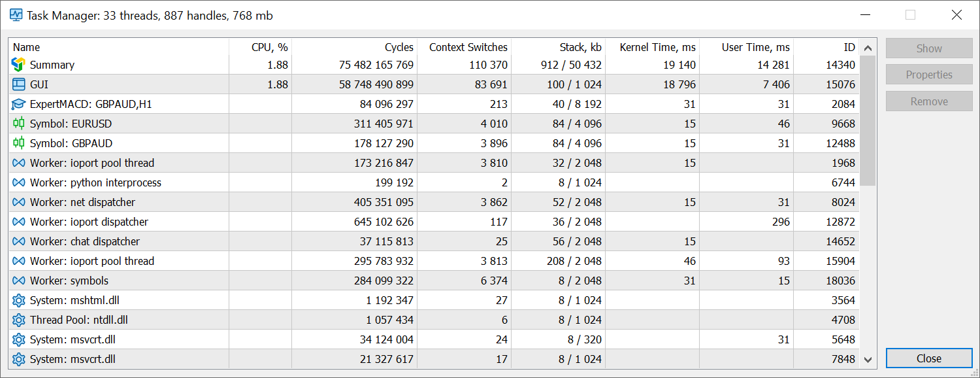Click the Symbol: EURUSD icon
This screenshot has height=378, width=980.
tap(18, 123)
